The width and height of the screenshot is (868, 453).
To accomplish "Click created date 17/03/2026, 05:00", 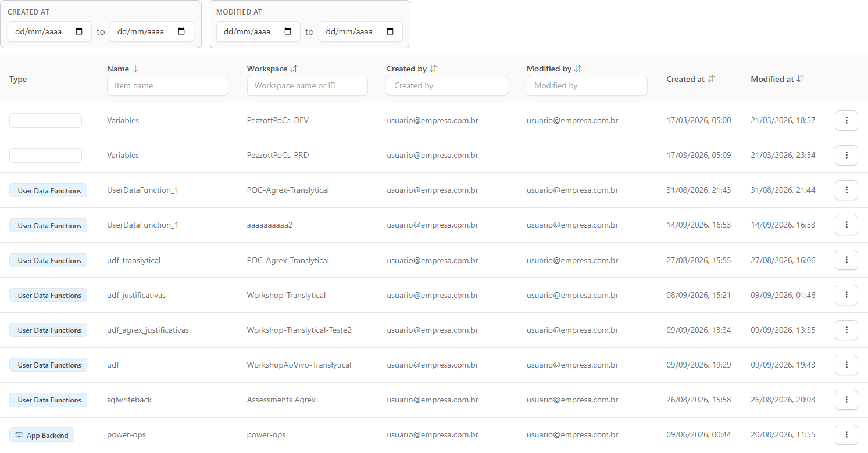I will pos(699,120).
